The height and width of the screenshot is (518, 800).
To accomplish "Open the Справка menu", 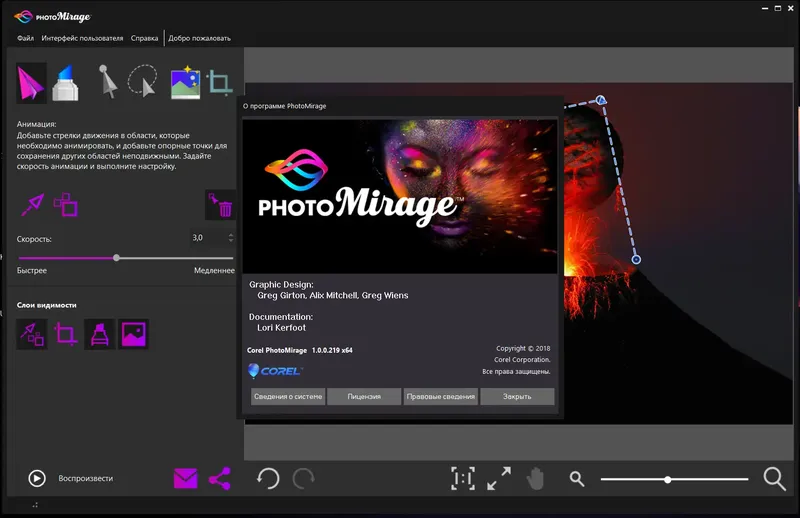I will pyautogui.click(x=144, y=38).
